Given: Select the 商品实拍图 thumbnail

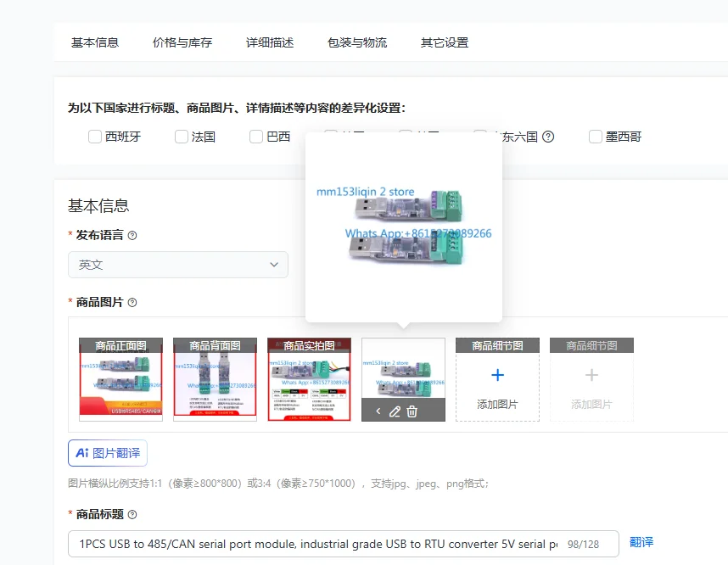Looking at the screenshot, I should pos(309,379).
